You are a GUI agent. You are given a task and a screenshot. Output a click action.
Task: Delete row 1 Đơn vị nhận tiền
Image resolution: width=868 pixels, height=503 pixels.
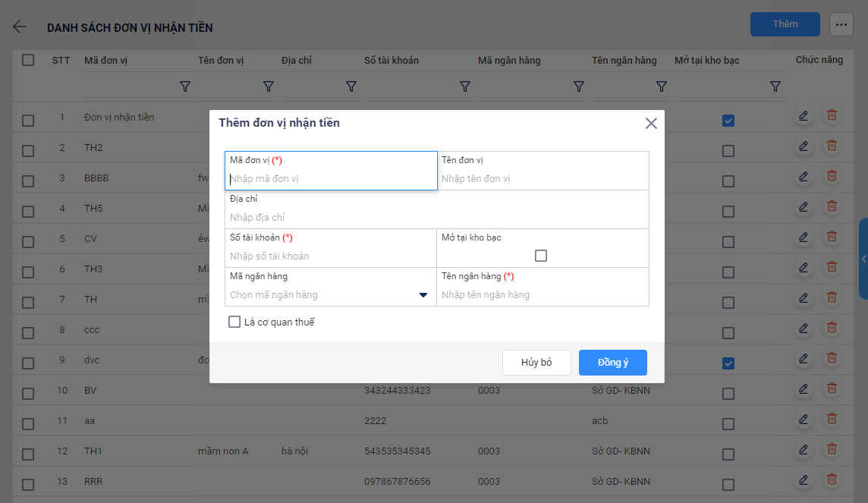coord(832,115)
